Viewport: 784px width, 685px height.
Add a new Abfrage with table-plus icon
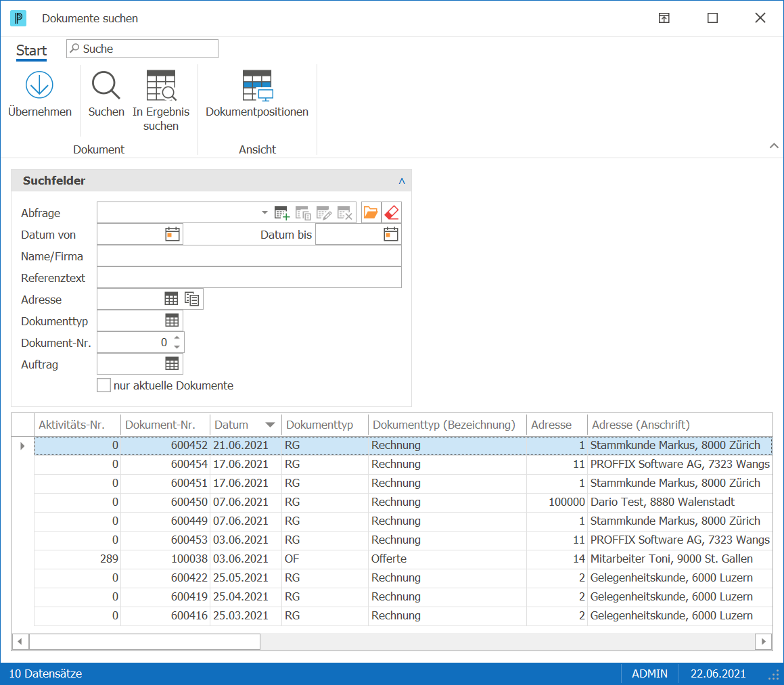[282, 213]
